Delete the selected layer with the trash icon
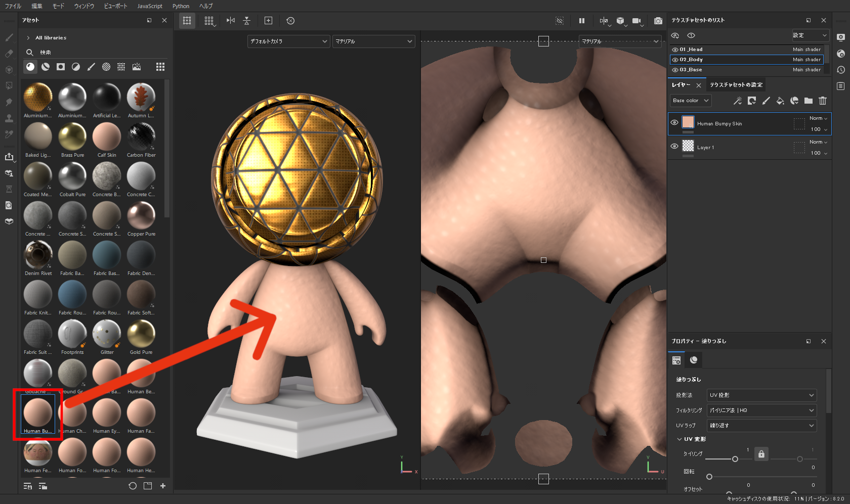The width and height of the screenshot is (850, 504). (823, 101)
